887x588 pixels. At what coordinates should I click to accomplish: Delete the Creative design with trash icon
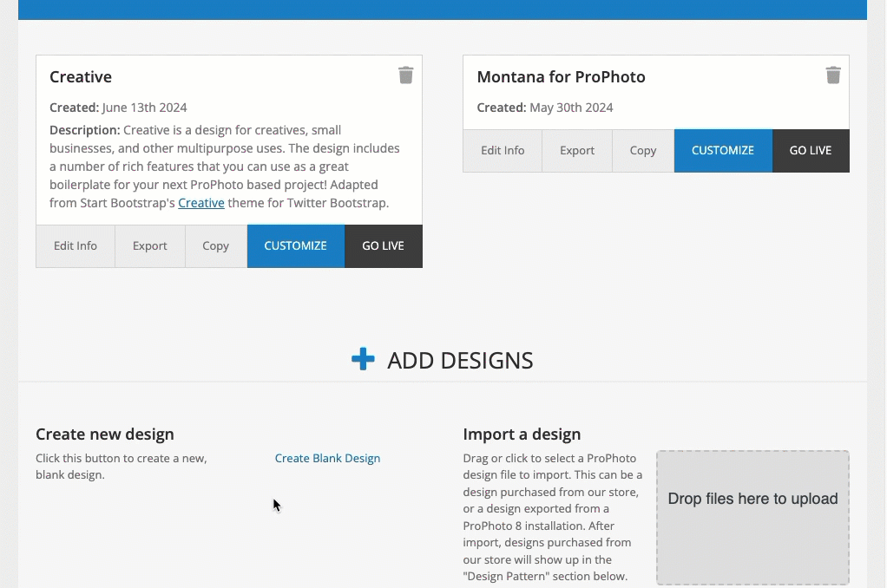point(405,75)
